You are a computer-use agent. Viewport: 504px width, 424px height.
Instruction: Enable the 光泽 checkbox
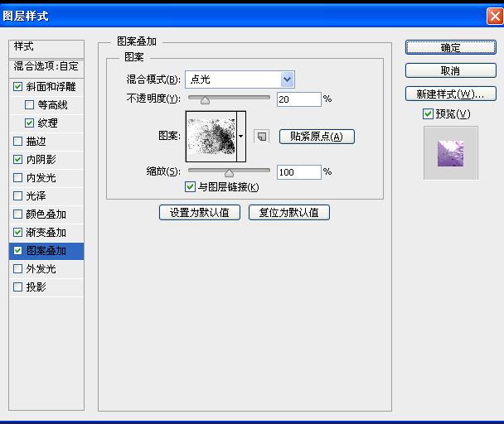click(x=18, y=196)
